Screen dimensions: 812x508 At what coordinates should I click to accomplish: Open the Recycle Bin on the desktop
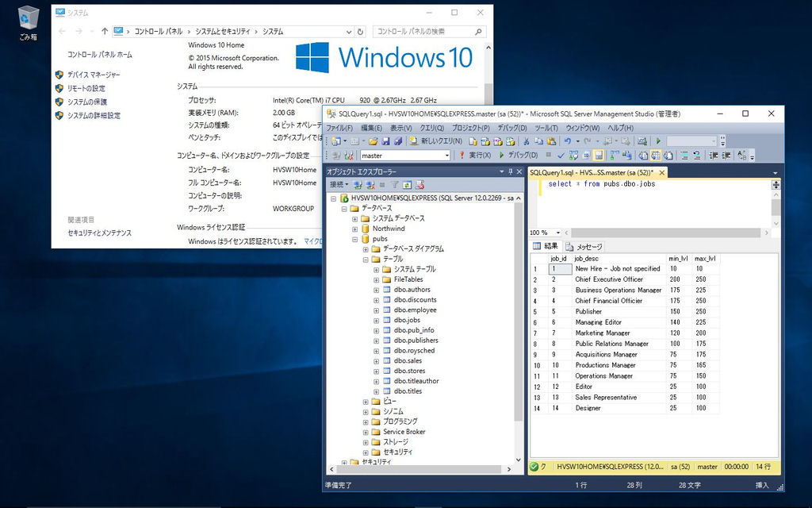(x=28, y=23)
